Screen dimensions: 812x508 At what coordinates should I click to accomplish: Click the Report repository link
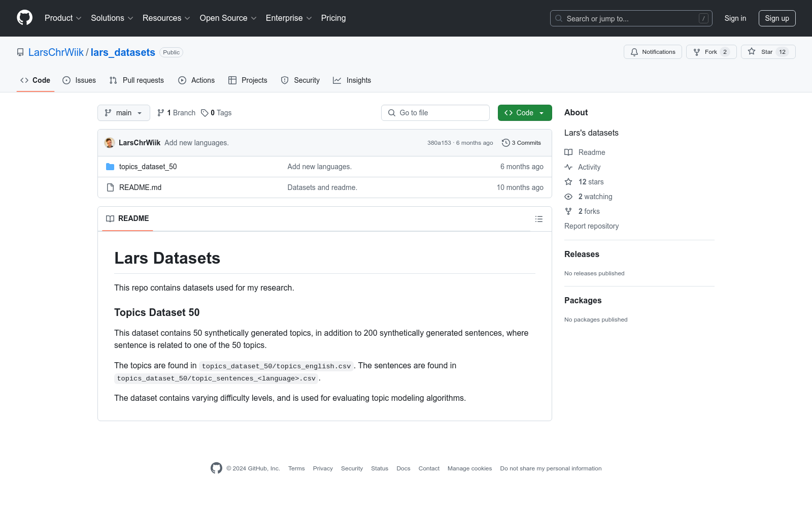[592, 226]
